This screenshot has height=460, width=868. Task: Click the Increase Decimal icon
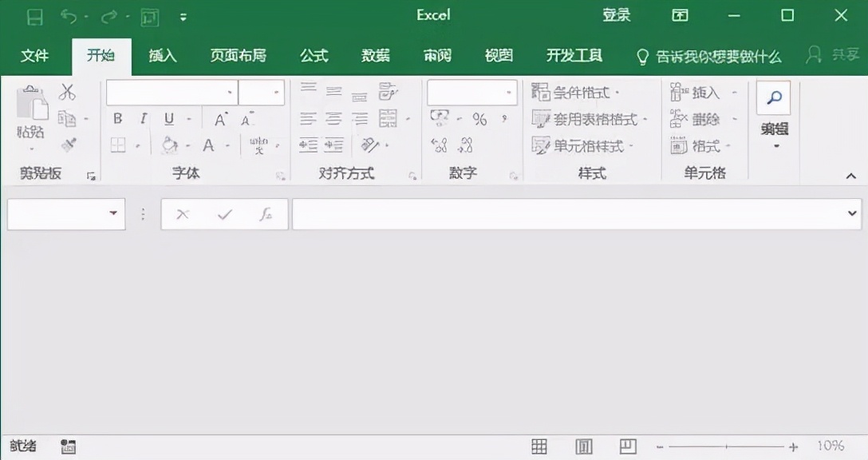tap(439, 145)
